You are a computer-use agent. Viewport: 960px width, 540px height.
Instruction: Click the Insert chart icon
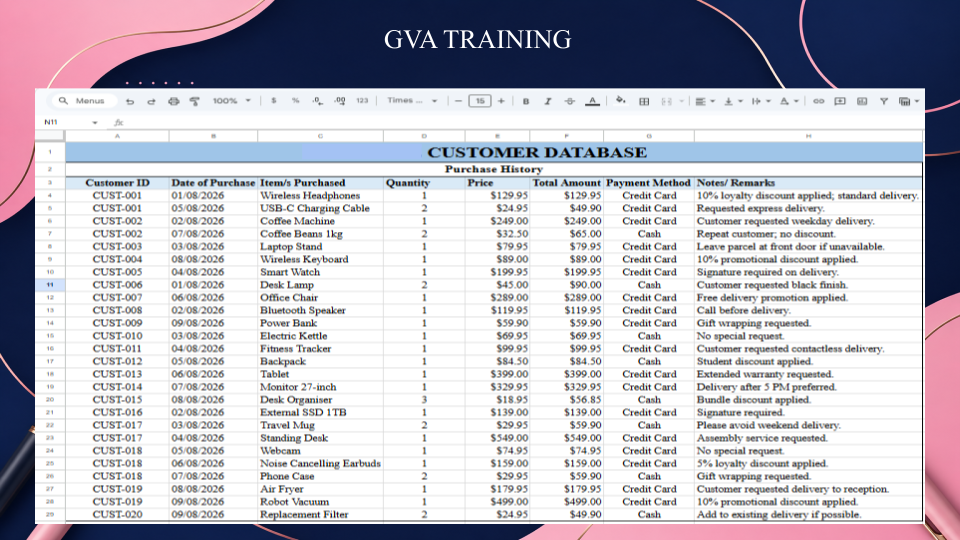click(862, 101)
